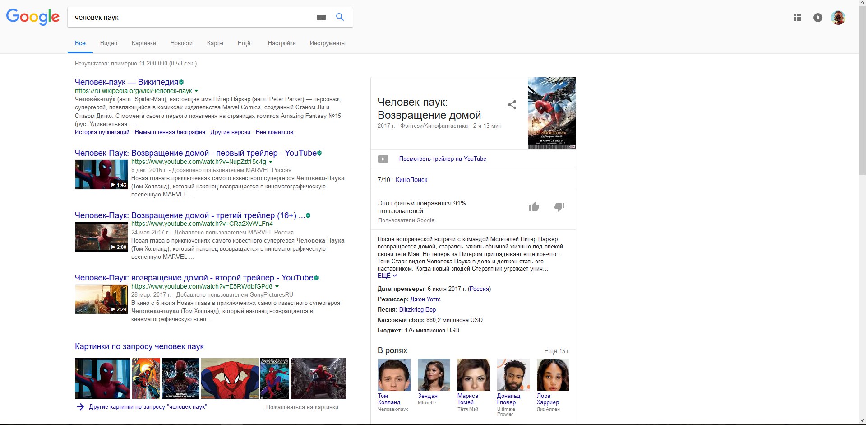This screenshot has width=868, height=425.
Task: Expand the movie description with ЕЩЁ
Action: [x=387, y=276]
